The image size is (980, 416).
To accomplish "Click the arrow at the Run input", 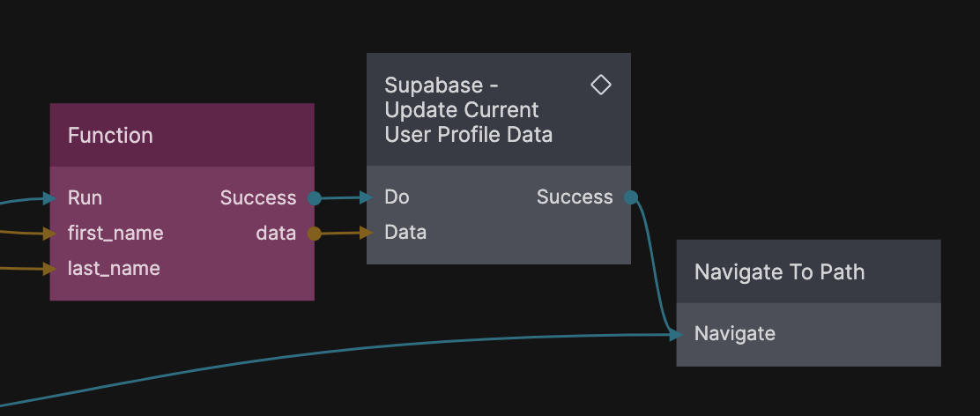I will [50, 198].
